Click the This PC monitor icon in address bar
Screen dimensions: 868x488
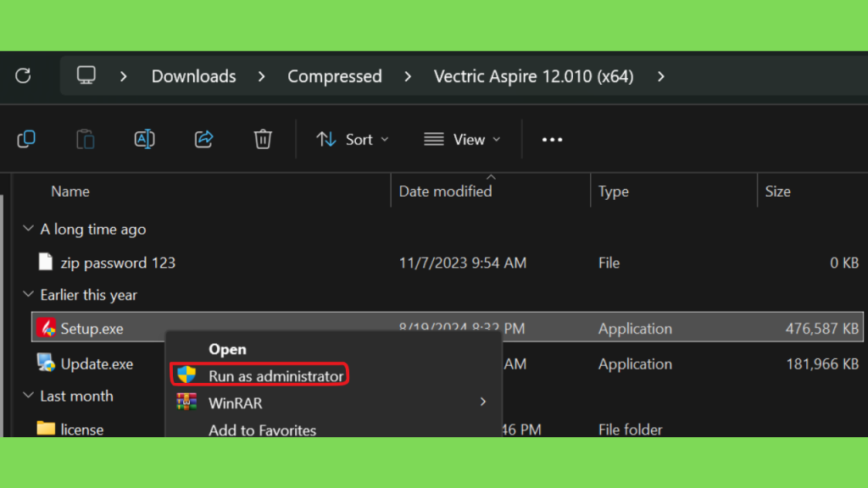86,75
